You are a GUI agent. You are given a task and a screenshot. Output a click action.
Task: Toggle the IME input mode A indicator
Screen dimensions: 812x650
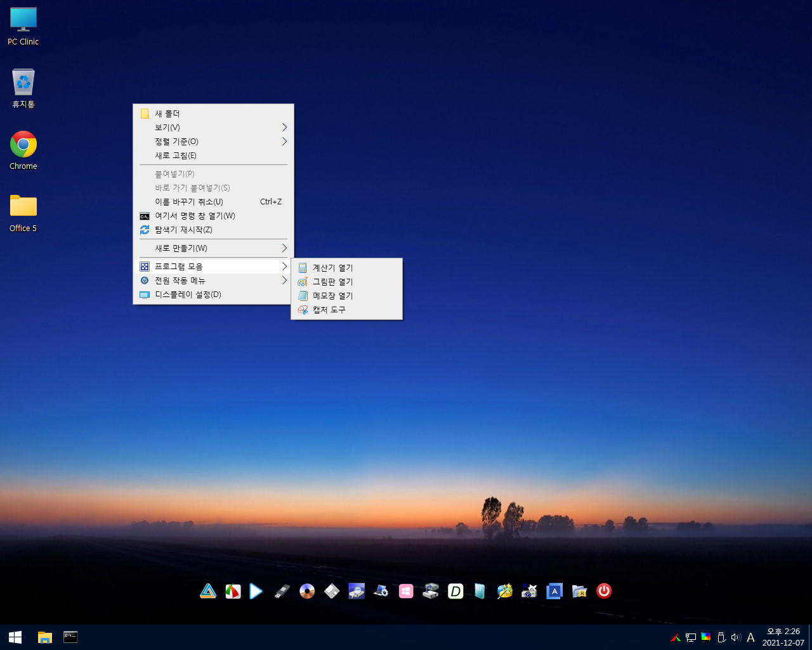pos(750,637)
